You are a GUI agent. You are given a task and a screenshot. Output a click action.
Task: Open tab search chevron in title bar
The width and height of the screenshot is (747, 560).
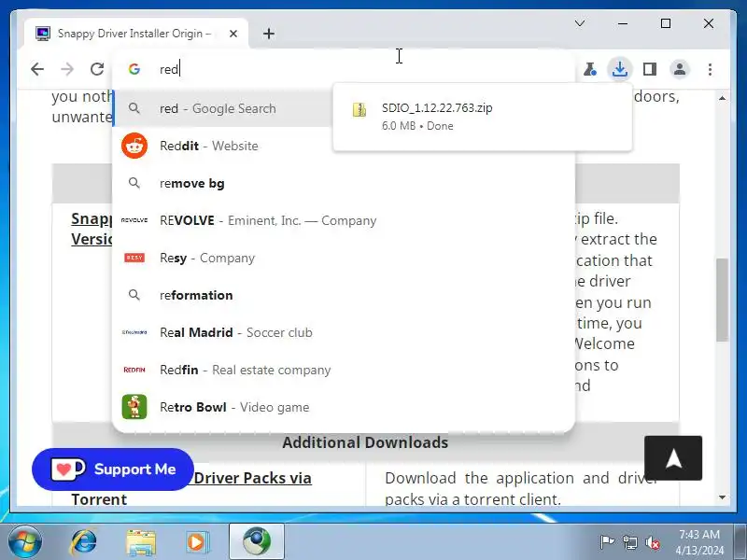coord(580,23)
